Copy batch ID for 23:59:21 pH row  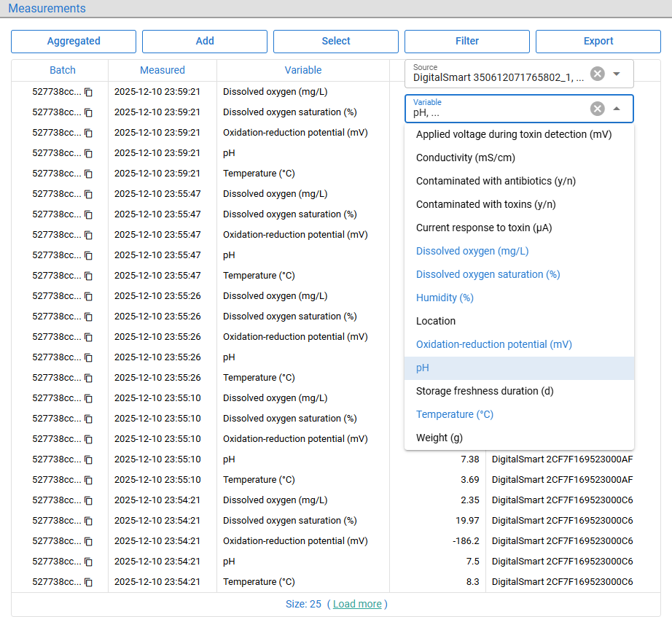point(88,153)
